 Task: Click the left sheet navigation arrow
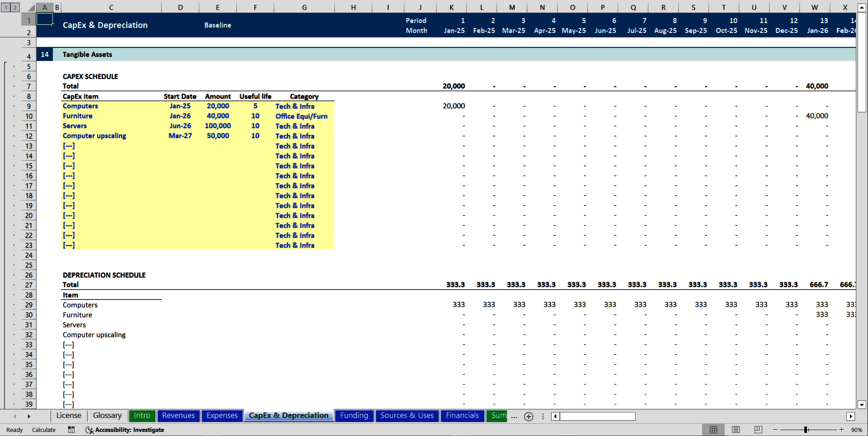point(15,417)
